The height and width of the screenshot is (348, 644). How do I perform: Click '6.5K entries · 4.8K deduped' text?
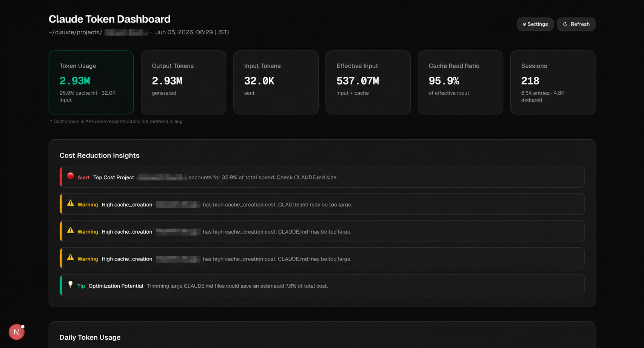[x=543, y=97]
